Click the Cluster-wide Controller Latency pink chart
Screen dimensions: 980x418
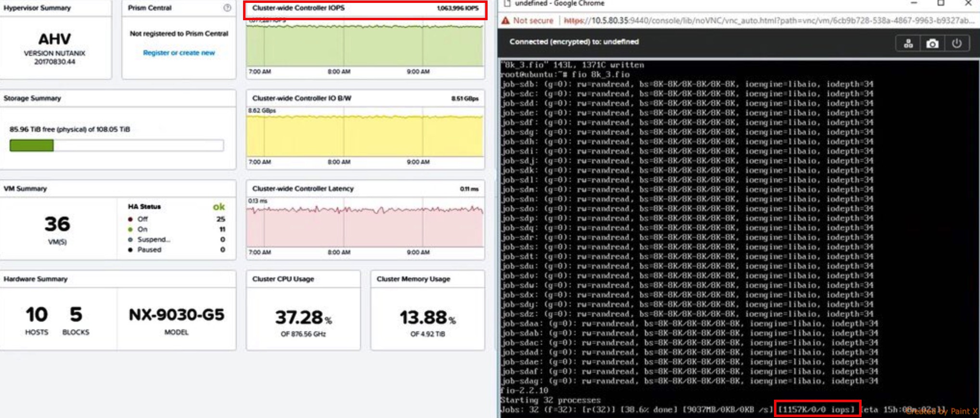tap(364, 227)
